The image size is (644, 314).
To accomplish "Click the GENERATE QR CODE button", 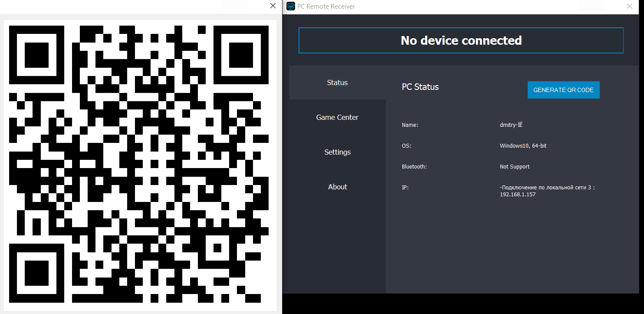I will pyautogui.click(x=563, y=90).
